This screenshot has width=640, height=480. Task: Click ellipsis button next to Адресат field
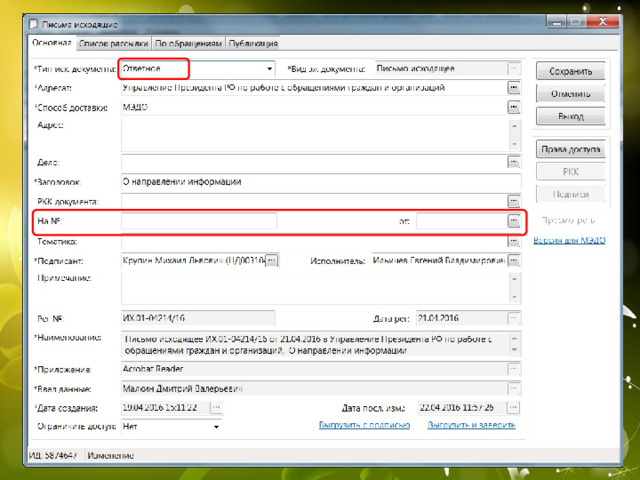click(514, 88)
